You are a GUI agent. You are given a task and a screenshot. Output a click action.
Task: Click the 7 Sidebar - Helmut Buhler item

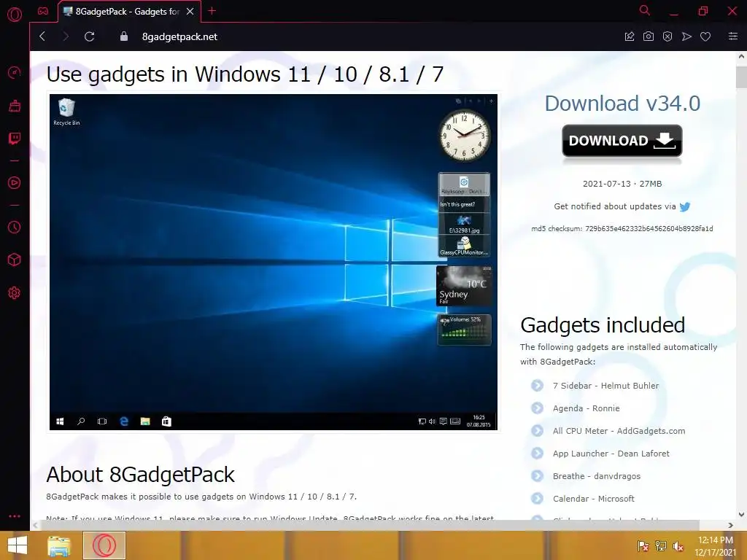point(605,386)
